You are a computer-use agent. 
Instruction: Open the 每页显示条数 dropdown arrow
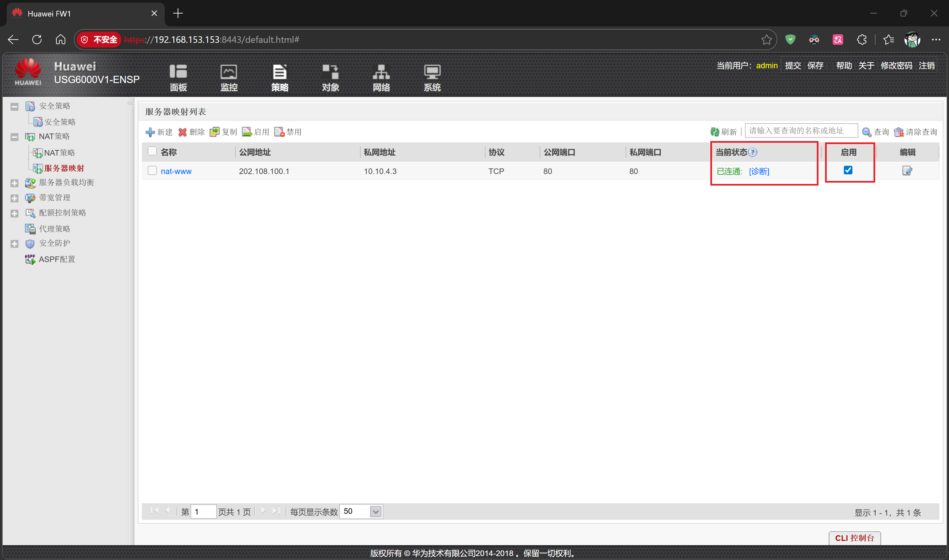375,512
